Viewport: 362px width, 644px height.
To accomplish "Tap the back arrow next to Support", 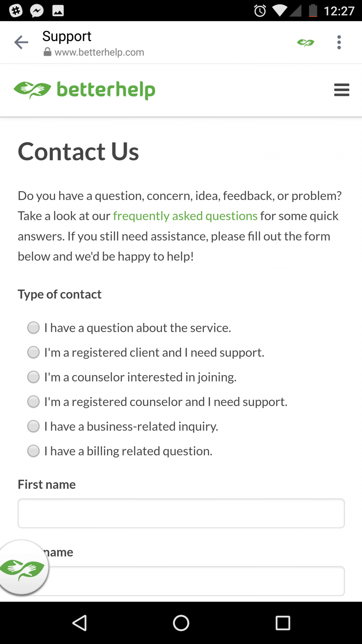I will 21,42.
